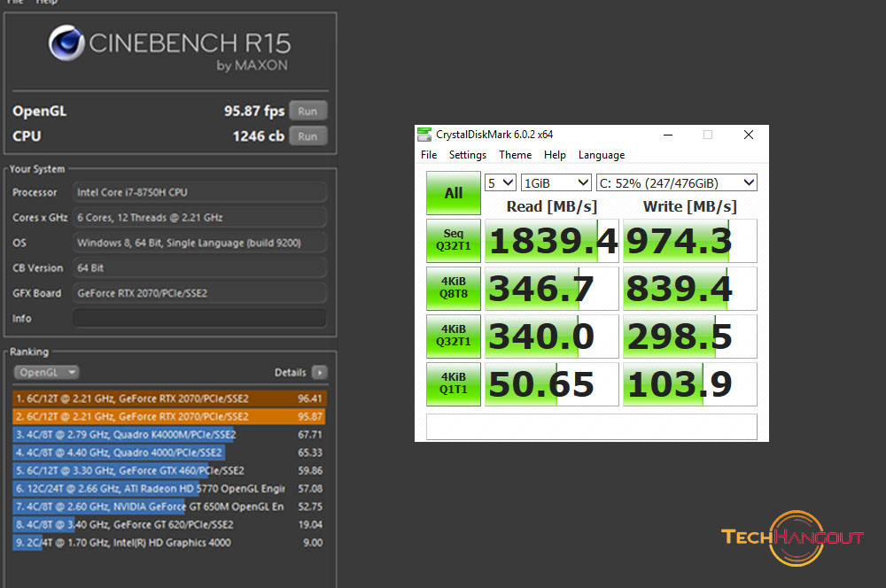Run the 4KiB Q8T8 test

tap(453, 288)
